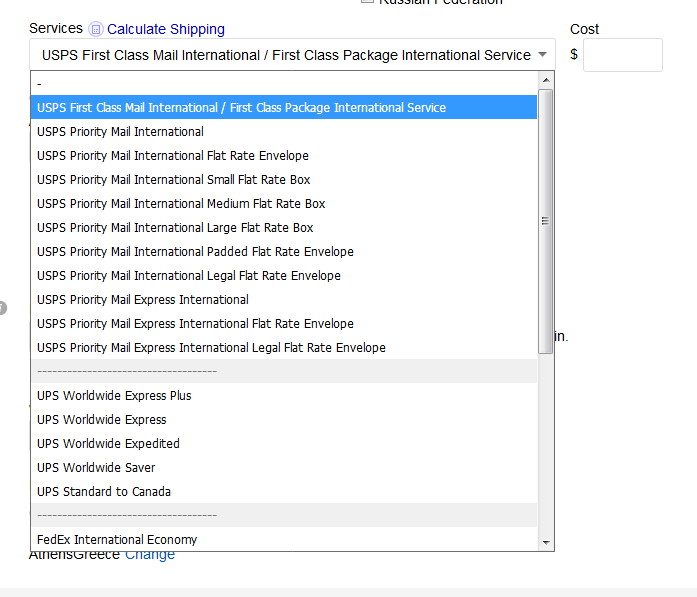Select USPS Priority Mail International Padded Flat Rate Envelope

(284, 251)
